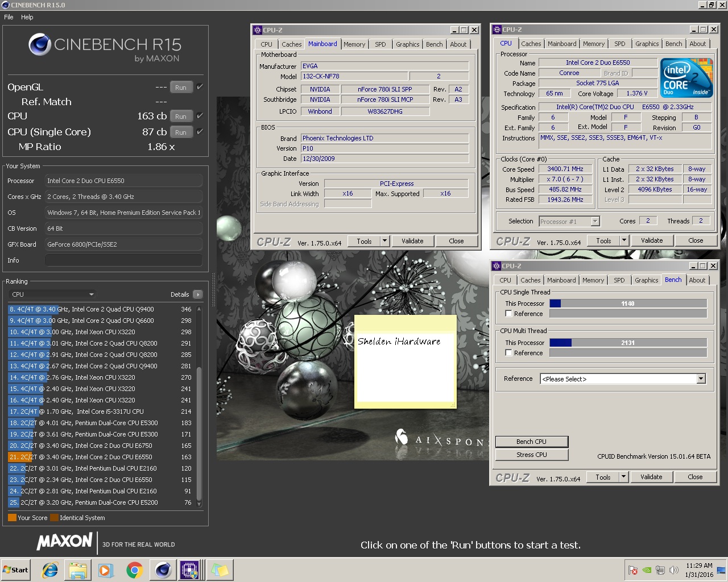728x582 pixels.
Task: Click the Single Thread score bar 1140
Action: [x=628, y=304]
